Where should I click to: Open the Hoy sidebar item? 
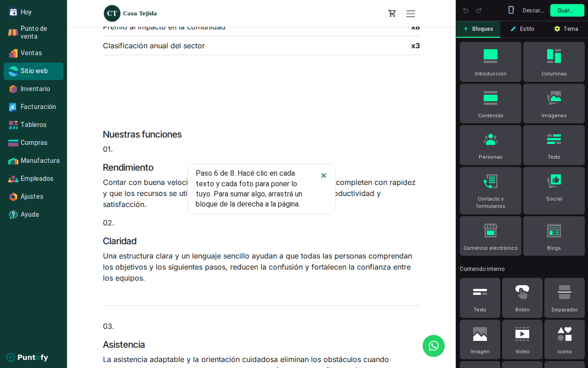point(34,12)
